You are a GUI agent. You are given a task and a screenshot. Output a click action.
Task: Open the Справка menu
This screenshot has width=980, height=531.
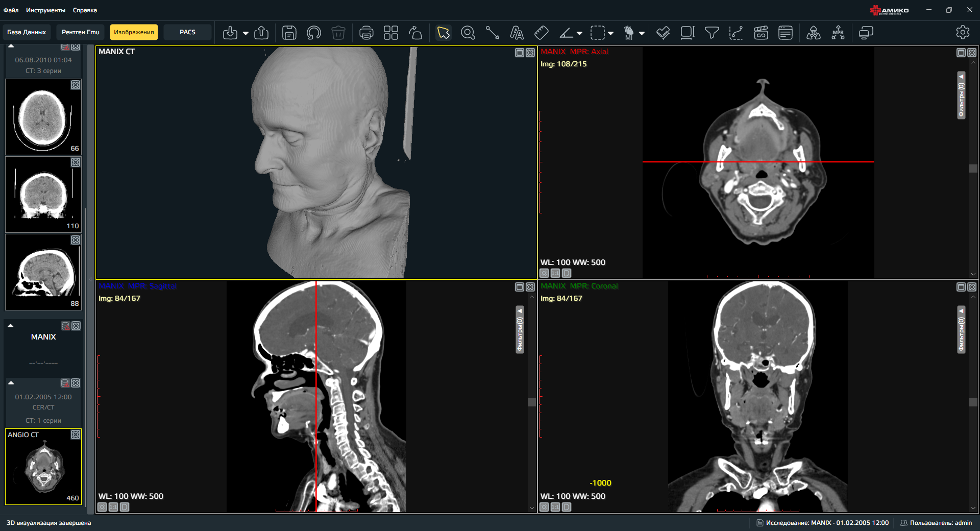coord(85,10)
